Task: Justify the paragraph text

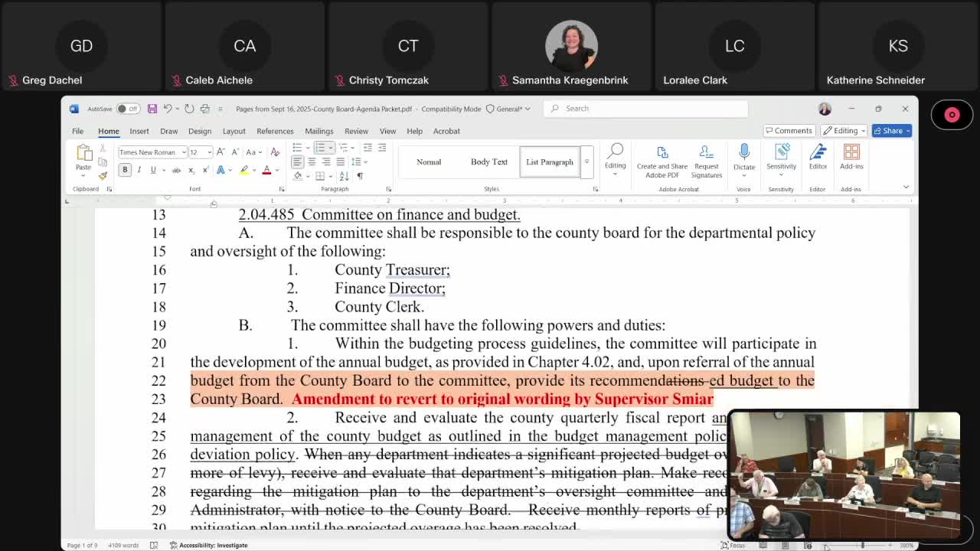Action: coord(340,162)
